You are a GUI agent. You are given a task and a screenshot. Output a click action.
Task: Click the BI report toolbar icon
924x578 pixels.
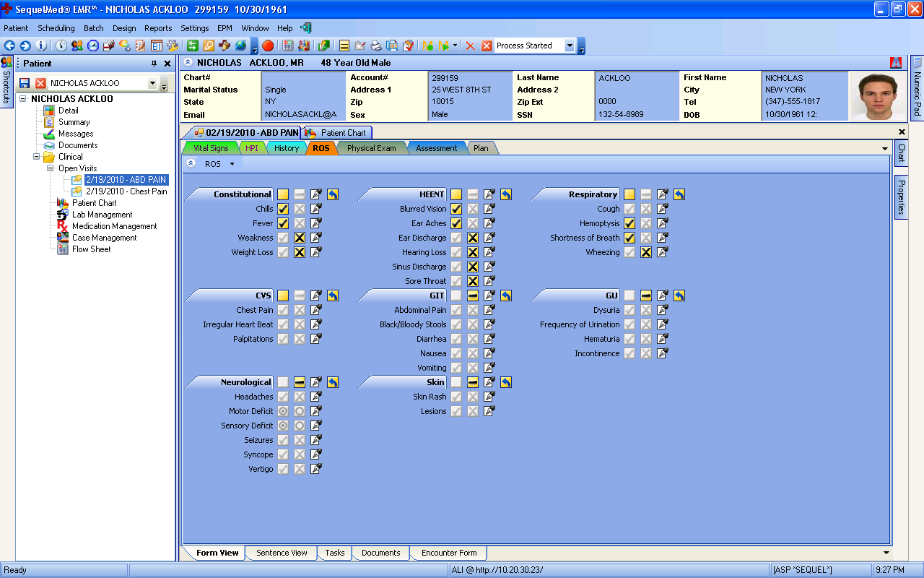[x=157, y=46]
